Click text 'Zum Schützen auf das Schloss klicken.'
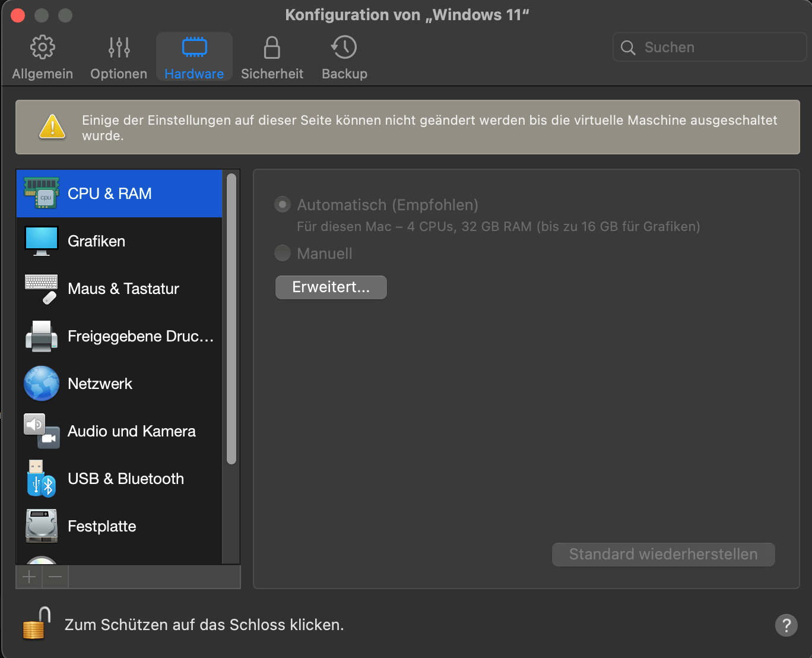The width and height of the screenshot is (812, 658). pyautogui.click(x=204, y=625)
